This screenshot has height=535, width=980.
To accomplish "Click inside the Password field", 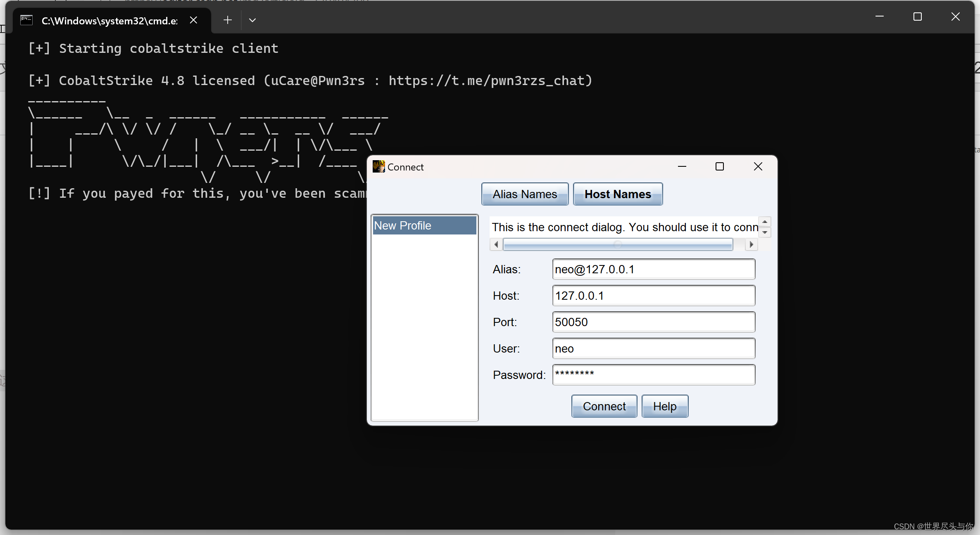I will tap(653, 374).
